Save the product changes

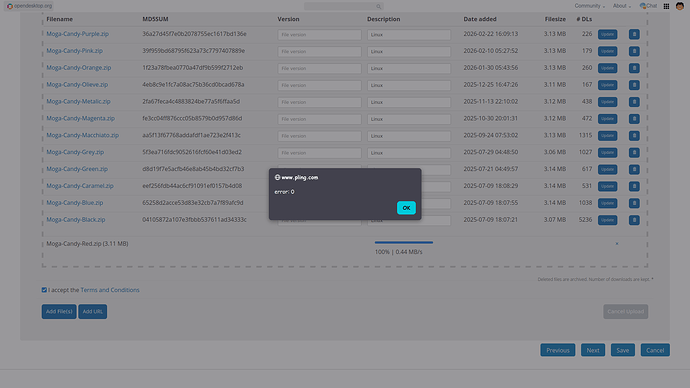pos(623,350)
